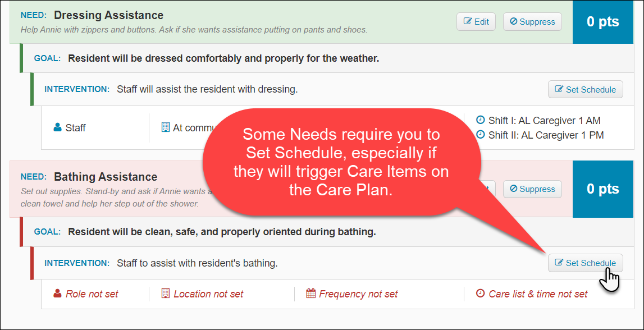Click clock icon for Shift II caregiver
Image resolution: width=644 pixels, height=330 pixels.
(480, 135)
